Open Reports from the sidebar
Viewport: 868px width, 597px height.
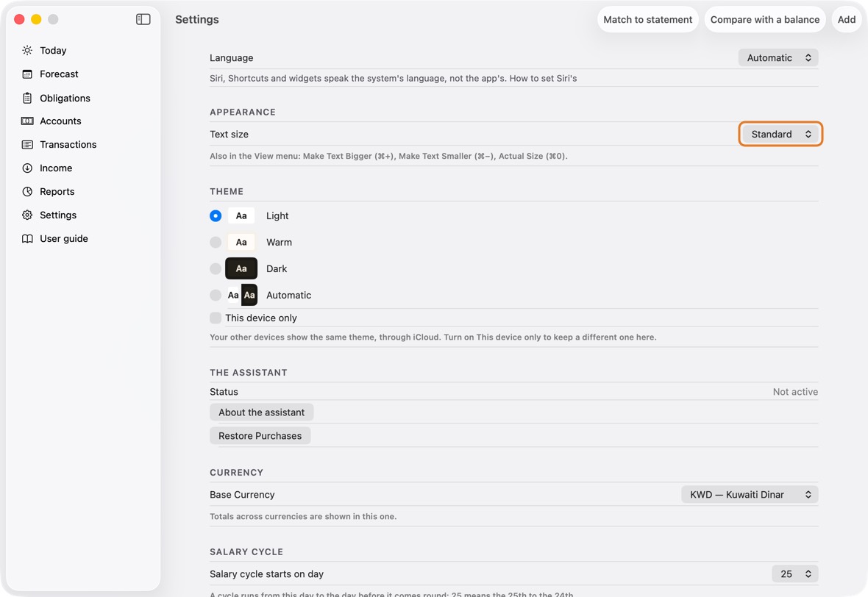tap(57, 191)
